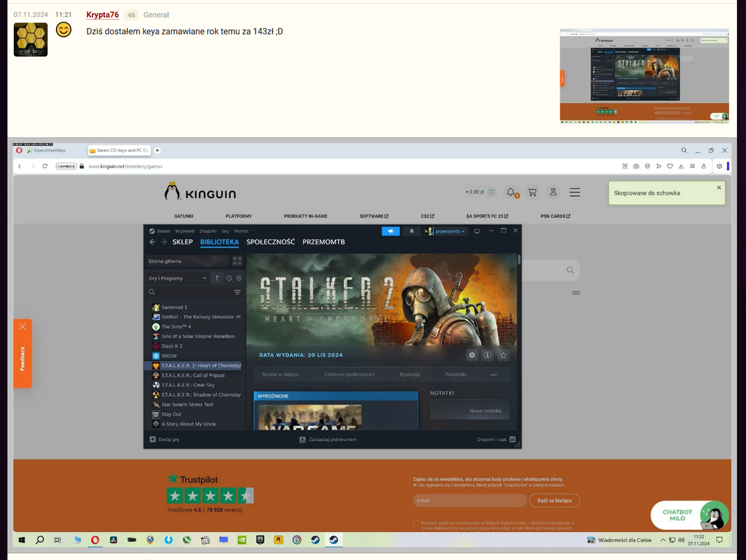Screen dimensions: 746x560
Task: Go back using Steam back arrow
Action: [152, 242]
